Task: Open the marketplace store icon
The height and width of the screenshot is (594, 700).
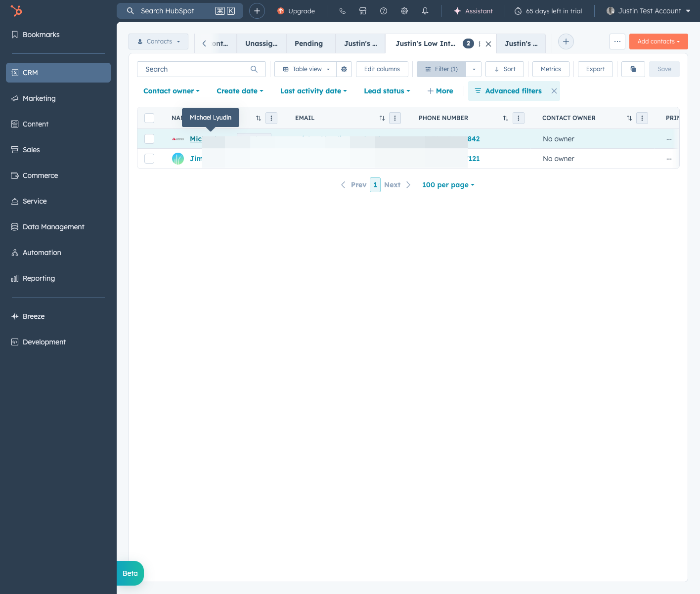Action: click(x=363, y=11)
